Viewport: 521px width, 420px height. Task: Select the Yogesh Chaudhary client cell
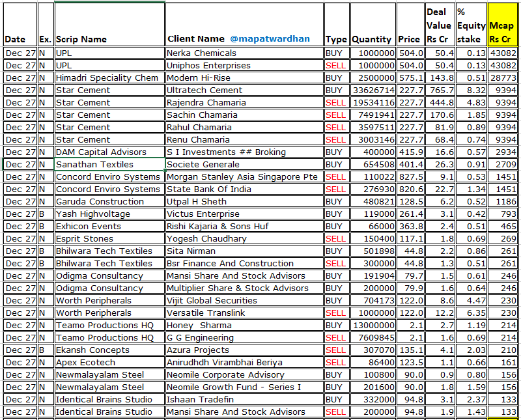pyautogui.click(x=245, y=238)
